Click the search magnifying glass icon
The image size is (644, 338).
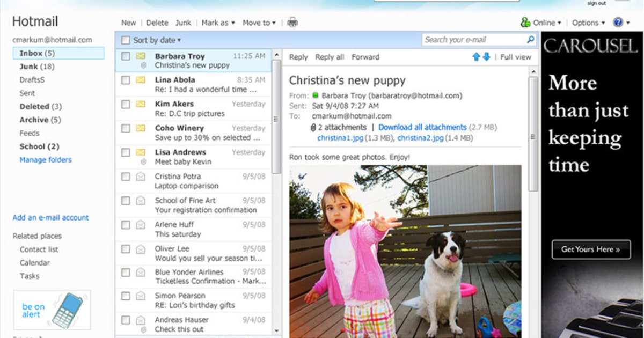click(x=530, y=39)
